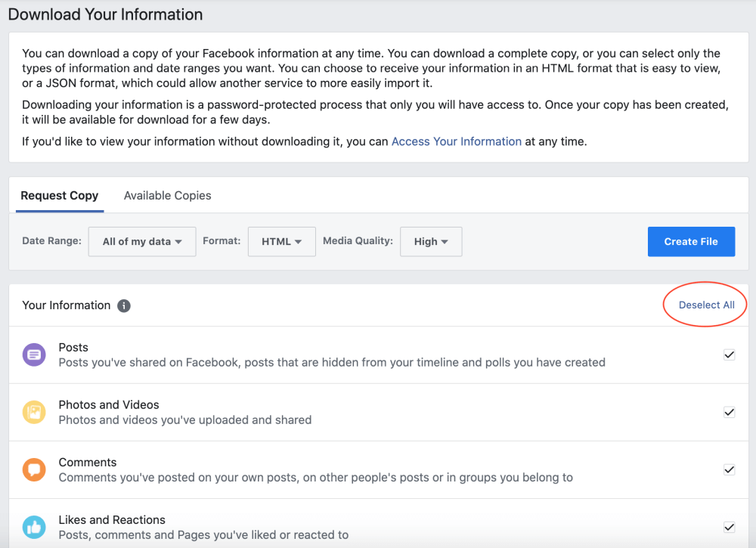Switch to the Request Copy tab
Viewport: 756px width, 548px height.
point(59,196)
